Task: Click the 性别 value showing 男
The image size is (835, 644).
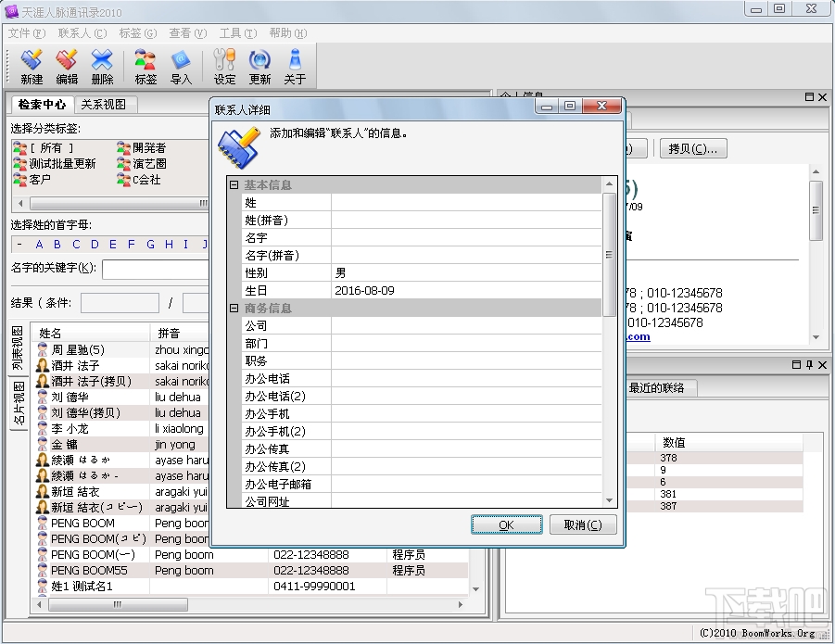Action: (x=466, y=273)
